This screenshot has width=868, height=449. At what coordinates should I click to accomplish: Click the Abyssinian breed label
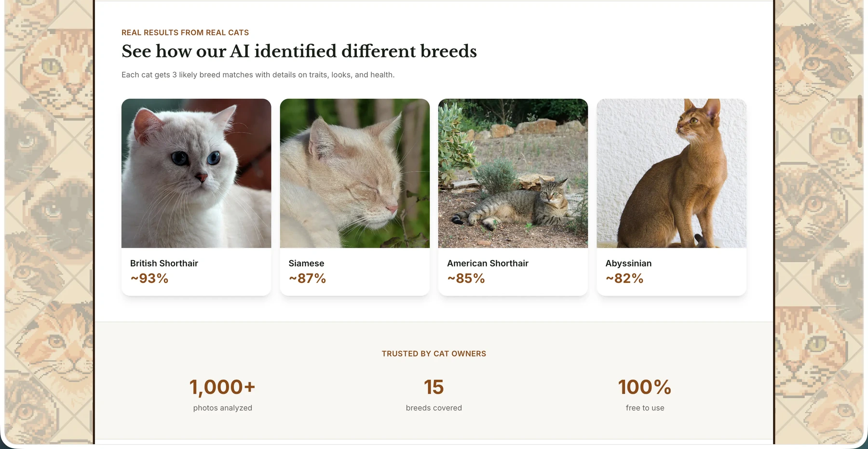click(x=628, y=264)
